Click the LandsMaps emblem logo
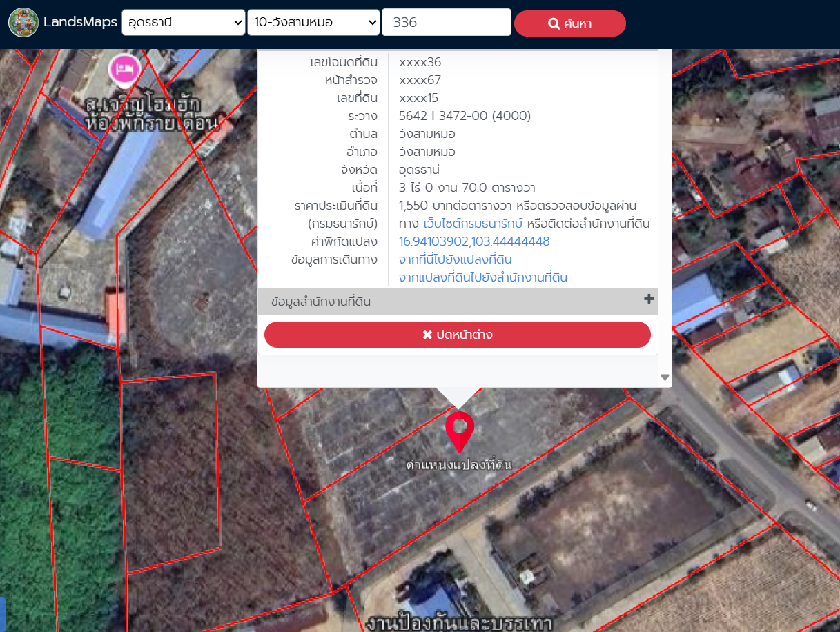The height and width of the screenshot is (632, 840). (23, 23)
